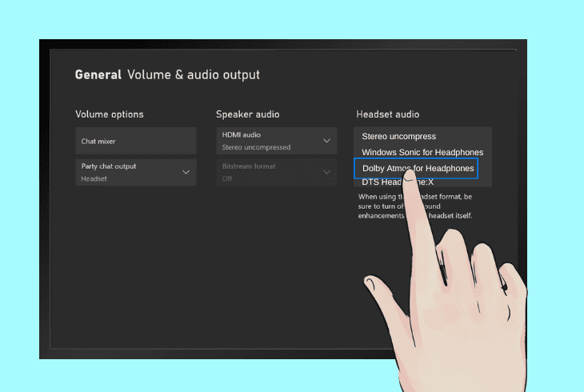Click the Headset audio heading
Screen dimensions: 584x392
[388, 114]
